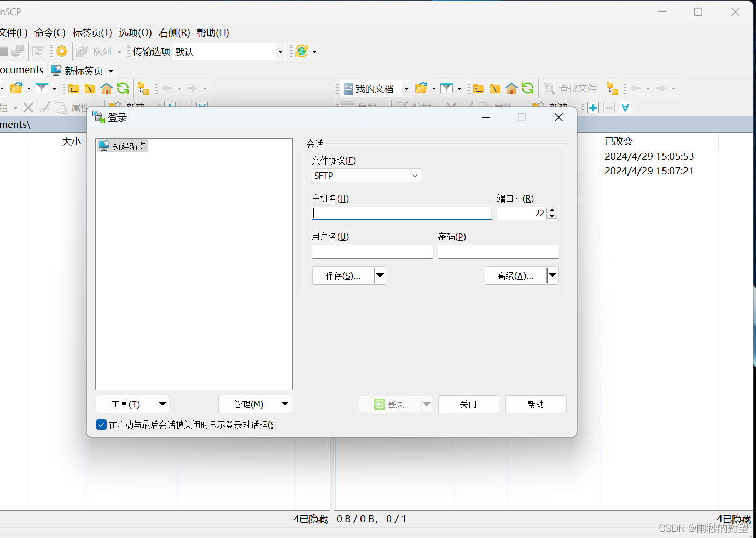Increase port number with the up stepper
Image resolution: width=756 pixels, height=538 pixels.
click(552, 210)
